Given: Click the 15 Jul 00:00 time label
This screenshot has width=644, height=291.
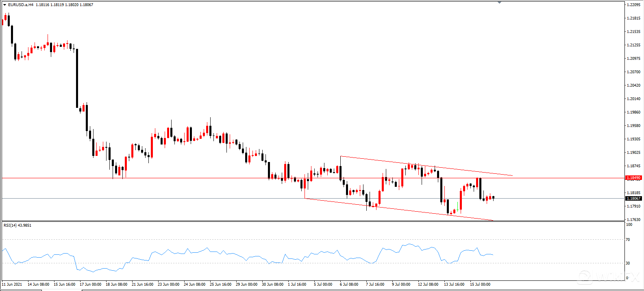Looking at the screenshot, I should tap(480, 284).
